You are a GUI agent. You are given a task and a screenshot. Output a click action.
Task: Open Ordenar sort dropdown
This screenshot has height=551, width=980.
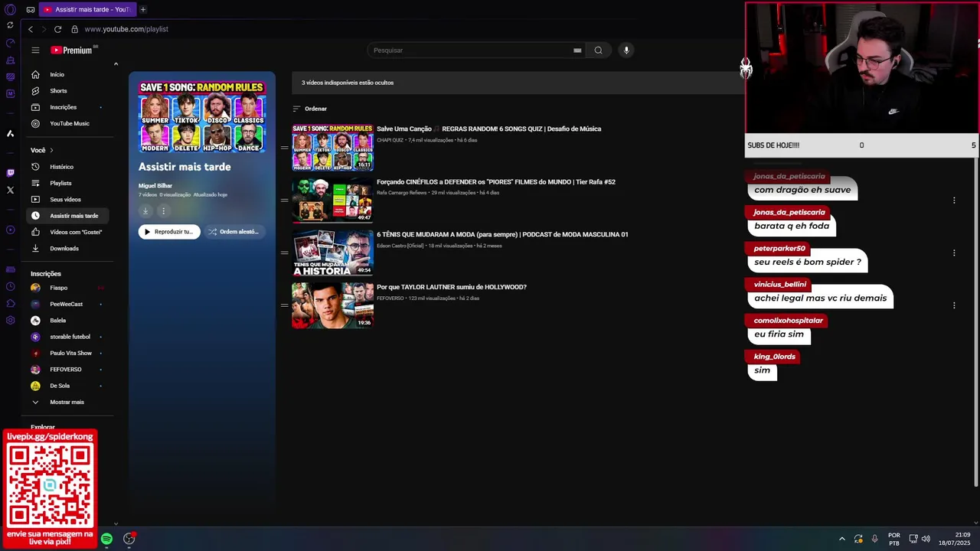pos(310,109)
